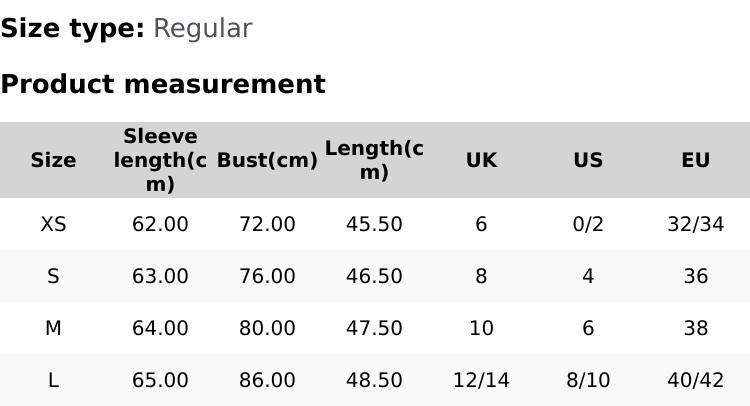750x406 pixels.
Task: Select the XS size row label
Action: point(53,224)
